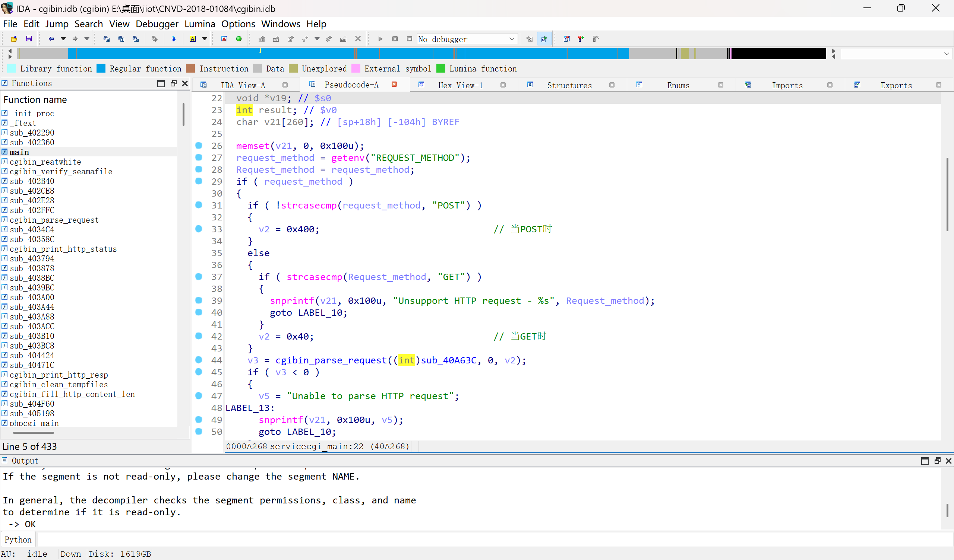Select cgibin_print_http_status function entry
The image size is (954, 560).
[63, 249]
